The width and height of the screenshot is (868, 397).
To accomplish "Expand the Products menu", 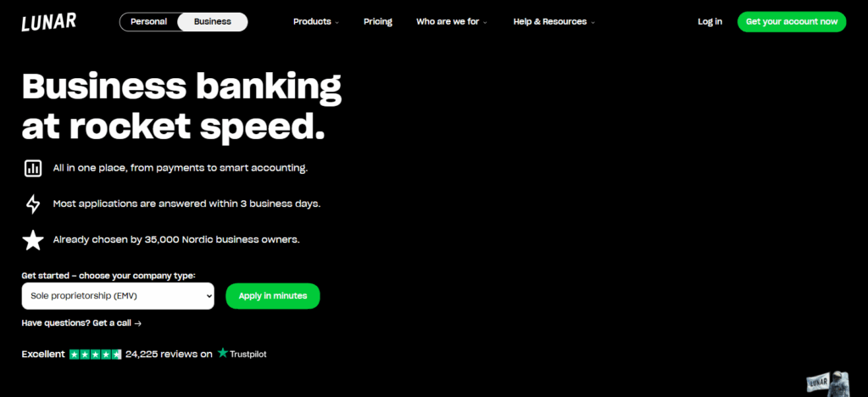I will point(316,21).
